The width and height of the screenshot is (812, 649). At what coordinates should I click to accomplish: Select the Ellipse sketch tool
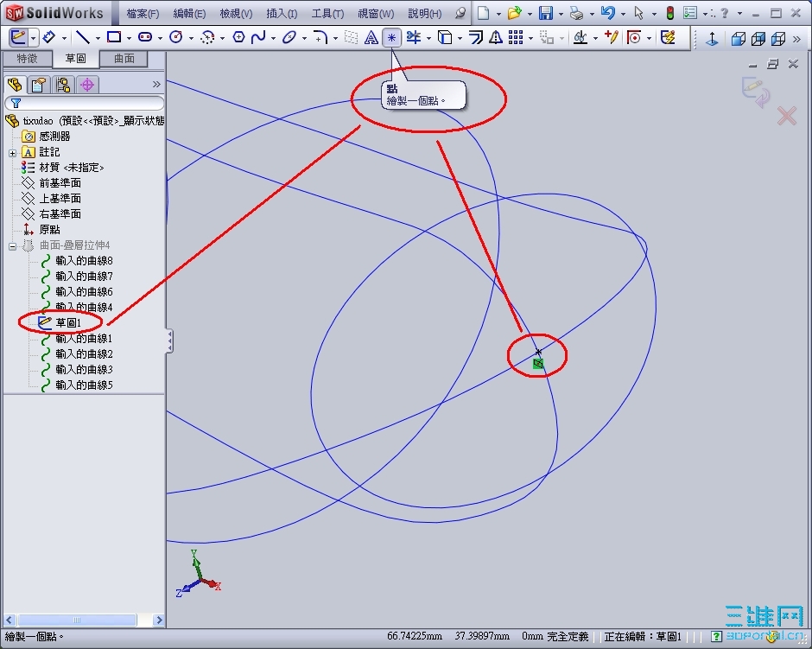click(x=289, y=37)
